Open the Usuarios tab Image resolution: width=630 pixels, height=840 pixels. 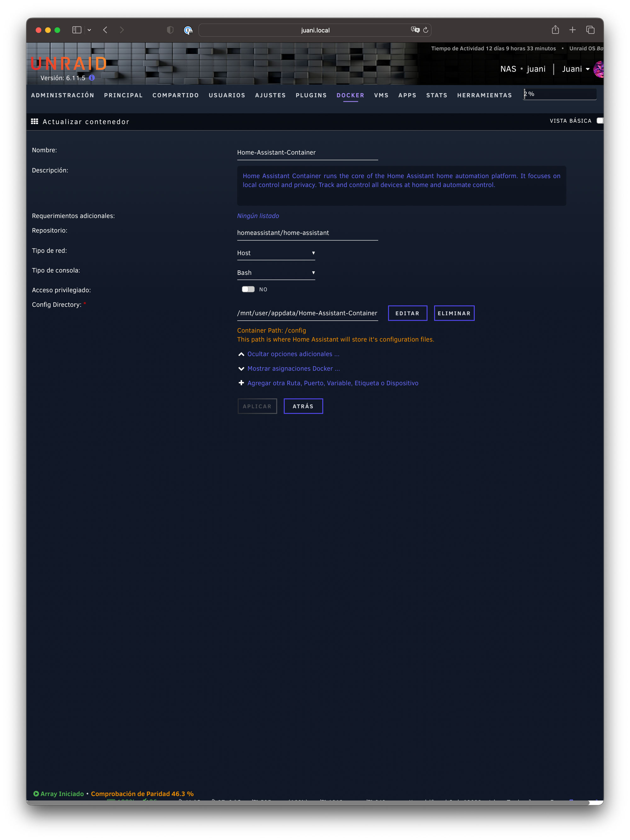point(227,95)
